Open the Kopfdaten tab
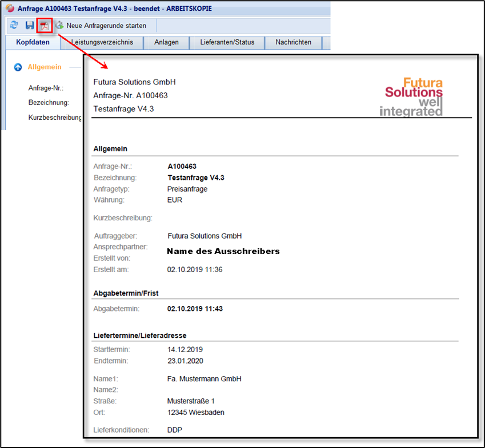This screenshot has width=485, height=448. tap(33, 42)
